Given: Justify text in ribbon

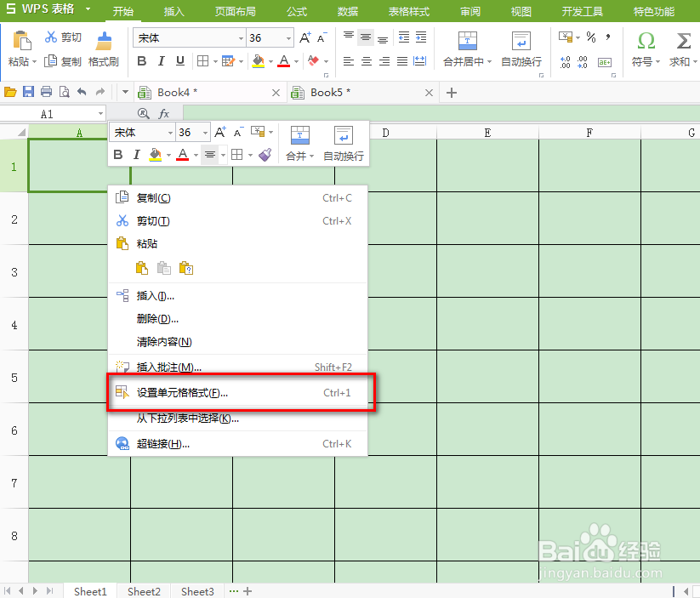Looking at the screenshot, I should [x=401, y=61].
